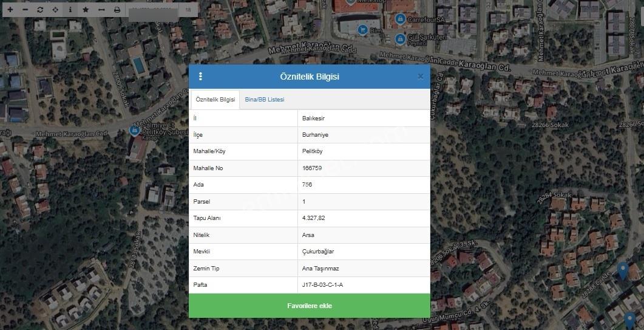Activate the crosshair locate tool
The image size is (644, 330).
click(x=55, y=10)
